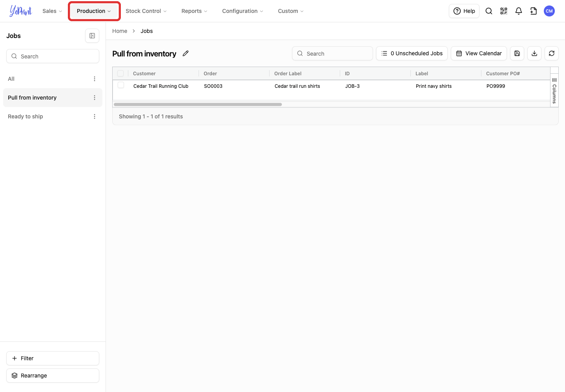The width and height of the screenshot is (565, 392).
Task: Click the Rearrange button
Action: tap(53, 376)
